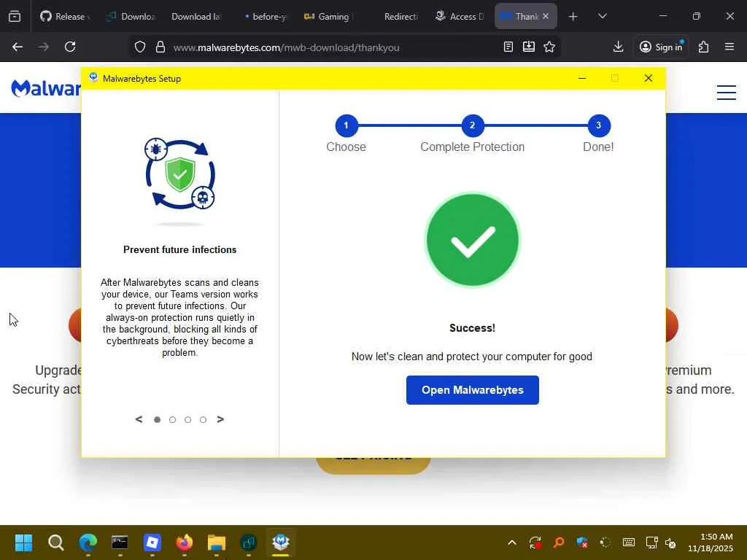The height and width of the screenshot is (560, 747).
Task: Open Malwarebytes website hamburger menu
Action: pos(727,93)
